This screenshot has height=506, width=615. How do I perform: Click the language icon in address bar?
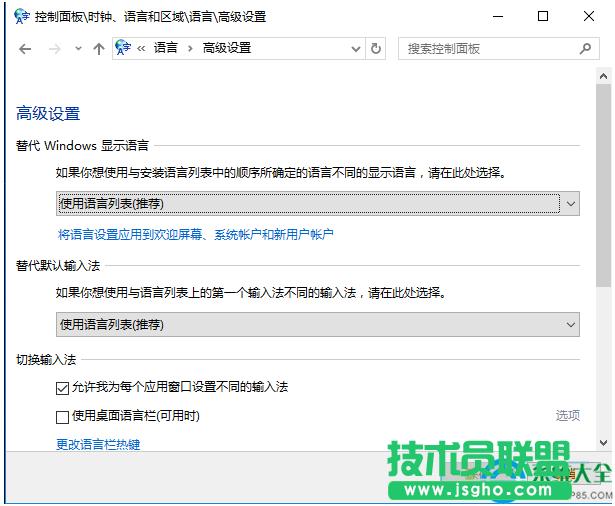(123, 48)
